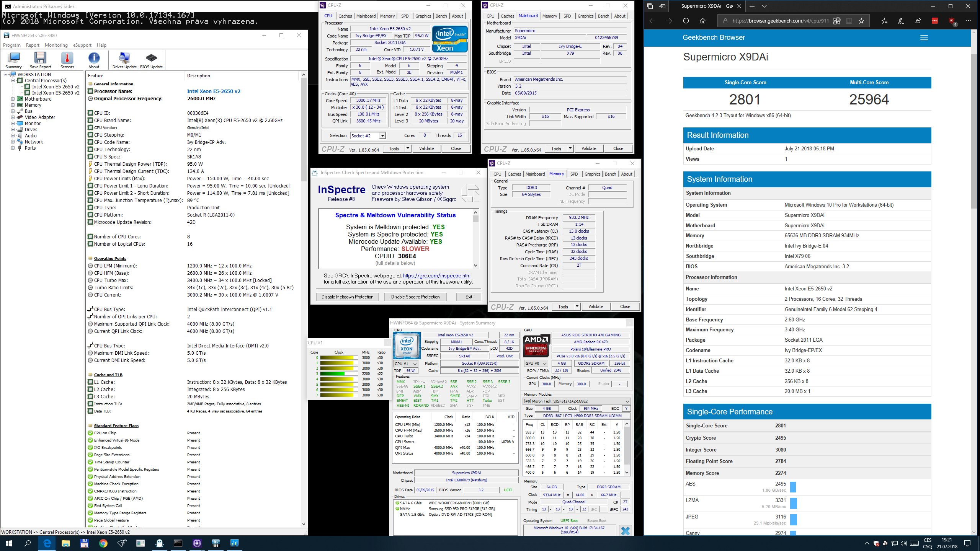The image size is (980, 551).
Task: Switch to Caches tab in CPU-Z processor window
Action: (x=345, y=16)
